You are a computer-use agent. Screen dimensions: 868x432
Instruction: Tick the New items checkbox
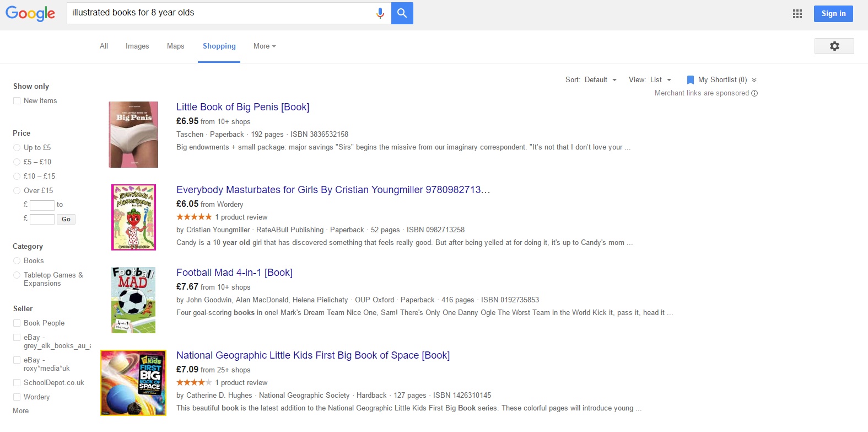click(17, 101)
